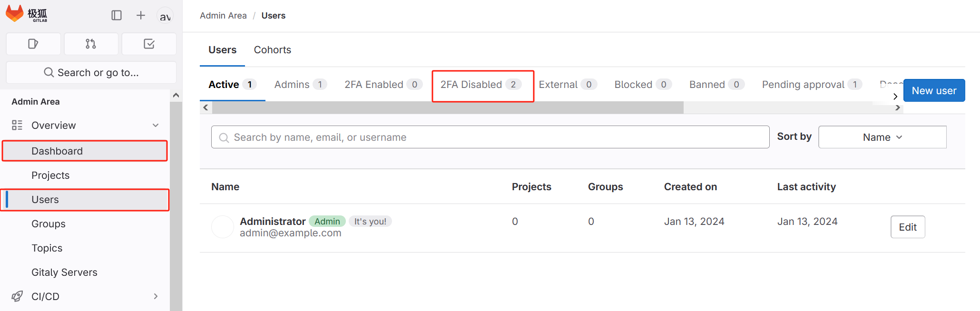Open the to-do list icon

click(x=149, y=44)
